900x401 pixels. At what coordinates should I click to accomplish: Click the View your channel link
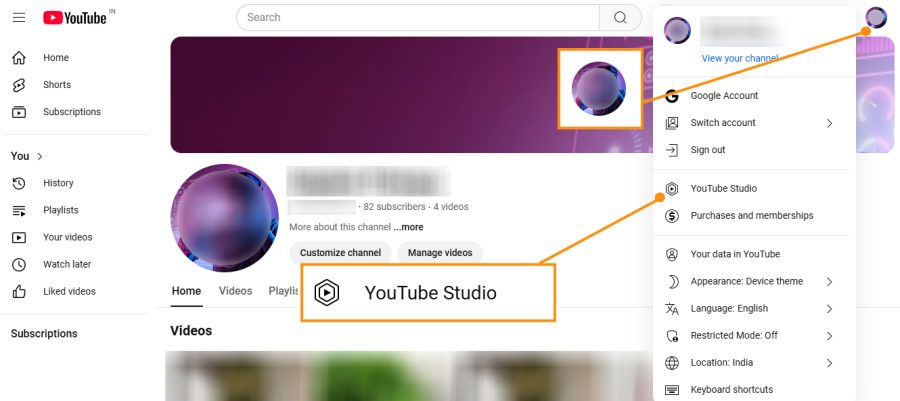pyautogui.click(x=740, y=58)
